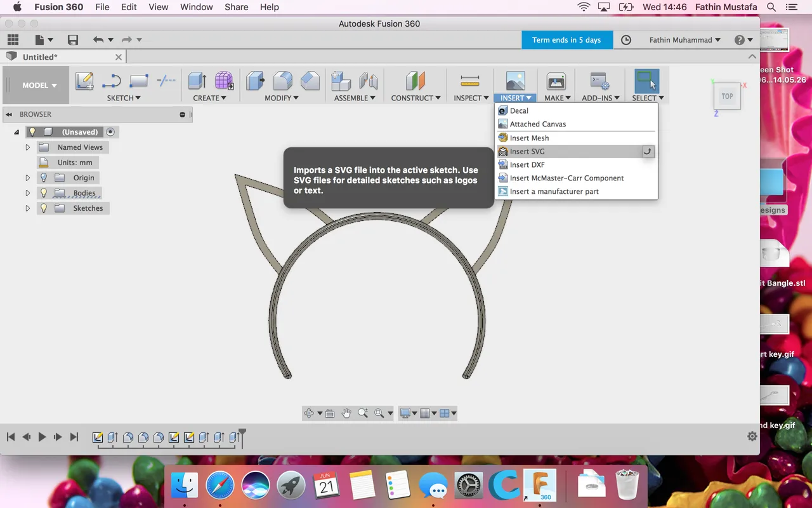Open the MODIFY dropdown menu
This screenshot has width=812, height=508.
click(x=282, y=98)
